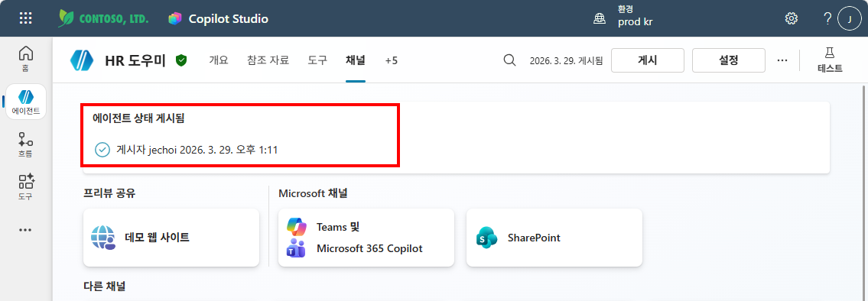Click the Microsoft 365 Copilot logo icon
This screenshot has width=868, height=301.
tap(296, 227)
